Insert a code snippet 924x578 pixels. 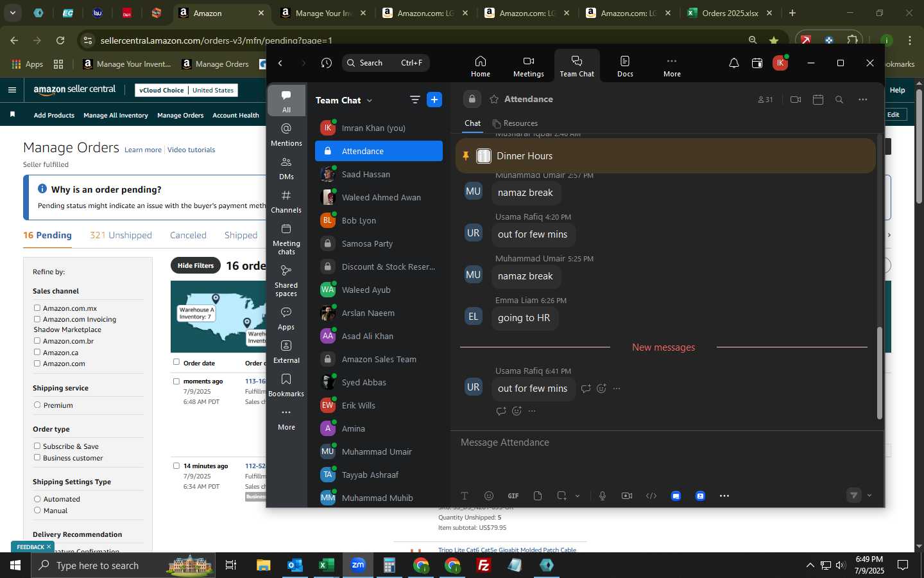point(651,496)
